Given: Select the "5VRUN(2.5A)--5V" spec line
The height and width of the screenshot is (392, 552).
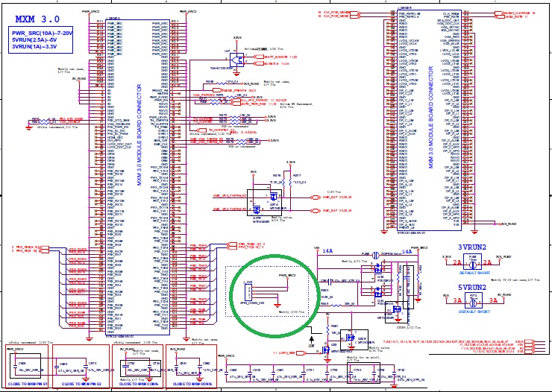Looking at the screenshot, I should pos(34,39).
